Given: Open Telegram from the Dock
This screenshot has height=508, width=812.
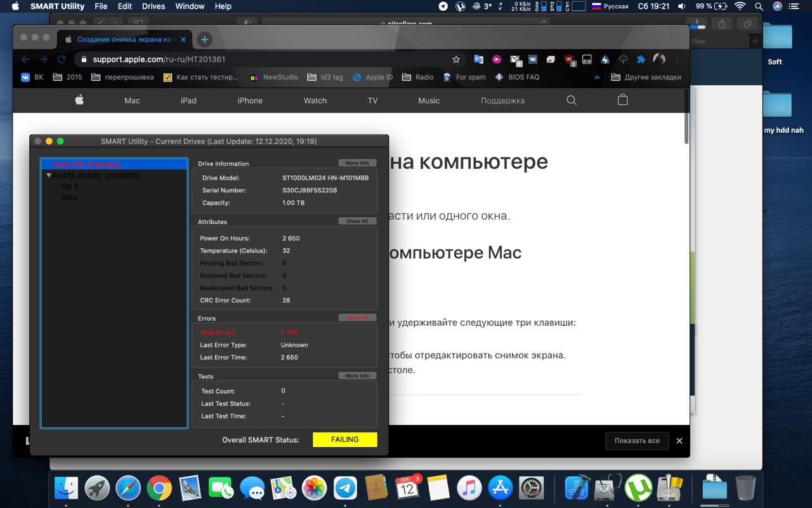Looking at the screenshot, I should [x=345, y=488].
